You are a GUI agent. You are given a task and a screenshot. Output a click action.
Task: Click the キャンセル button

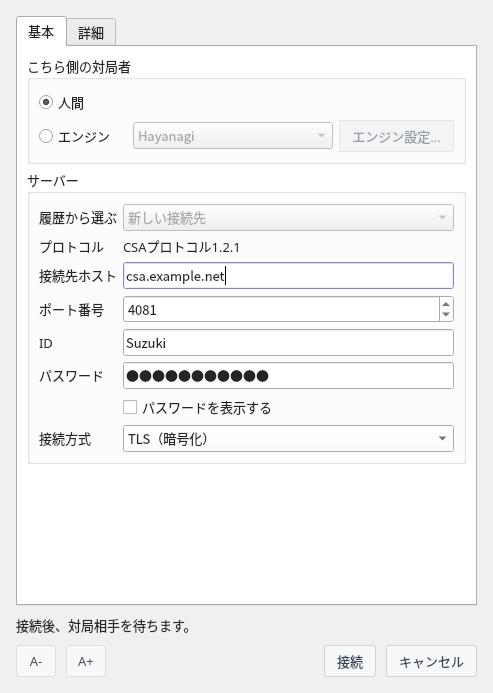pos(431,661)
